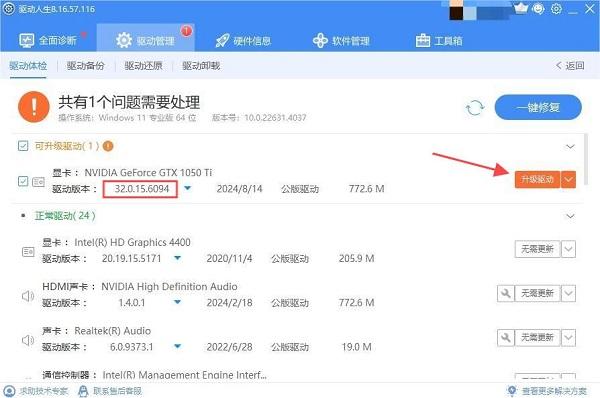
Task: Select the 驱动备份 sub-tab
Action: tap(85, 66)
